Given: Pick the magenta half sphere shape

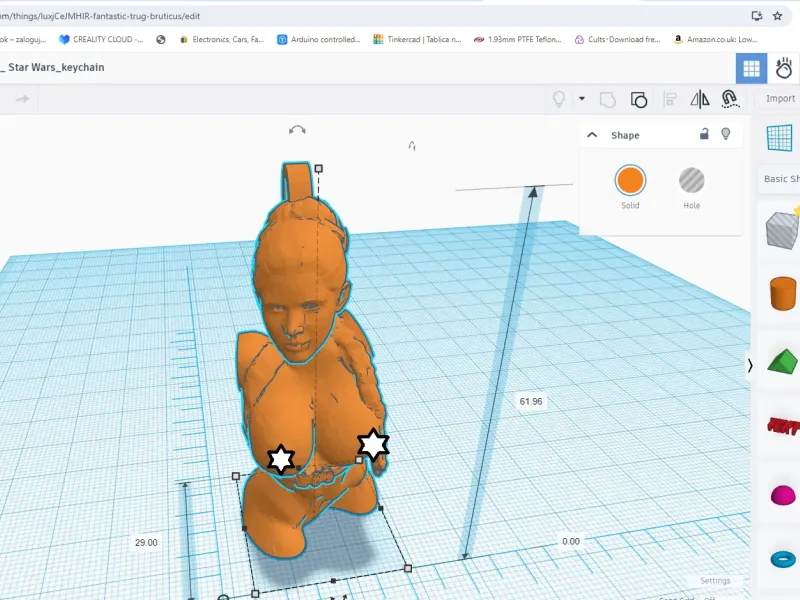Looking at the screenshot, I should [x=783, y=495].
